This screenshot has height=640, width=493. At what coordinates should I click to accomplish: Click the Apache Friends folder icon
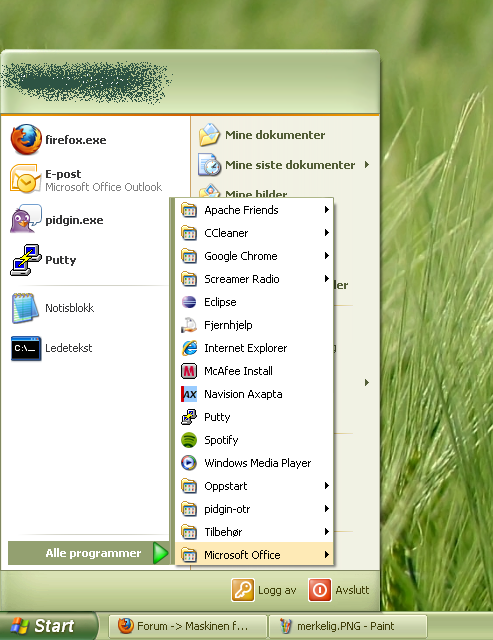[189, 210]
